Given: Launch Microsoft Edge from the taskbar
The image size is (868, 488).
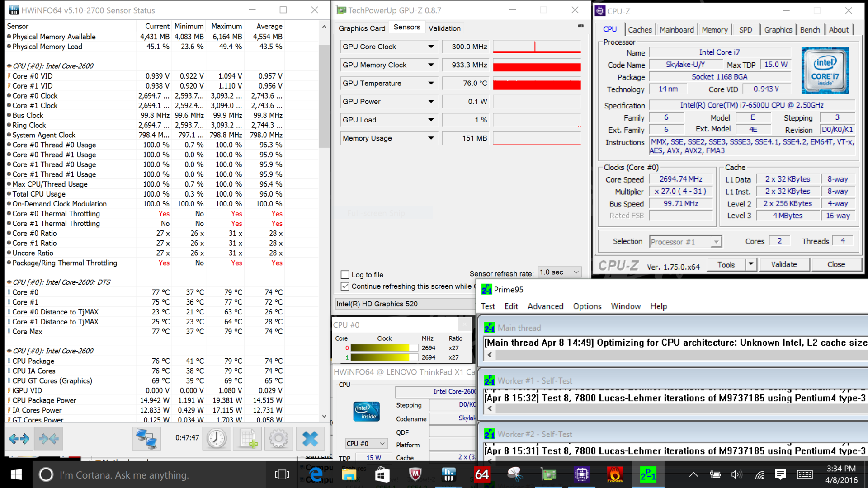Looking at the screenshot, I should [x=316, y=474].
